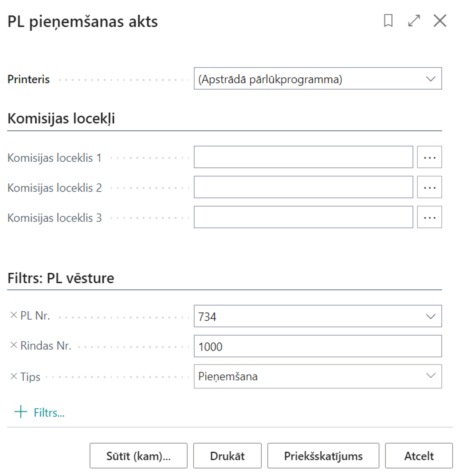The image size is (456, 476).
Task: Remove the Rindas Nr. filter
Action: 14,345
